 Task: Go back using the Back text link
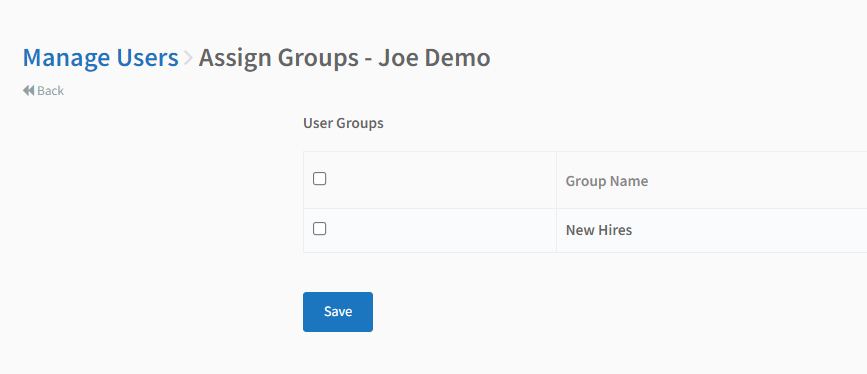[50, 91]
